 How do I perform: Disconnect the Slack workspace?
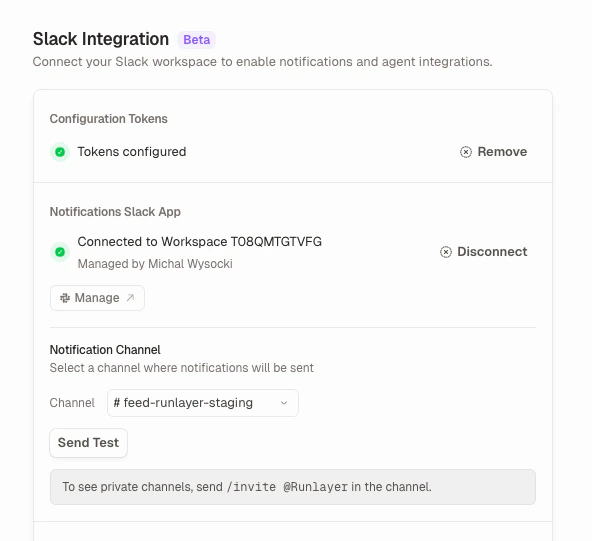tap(484, 252)
